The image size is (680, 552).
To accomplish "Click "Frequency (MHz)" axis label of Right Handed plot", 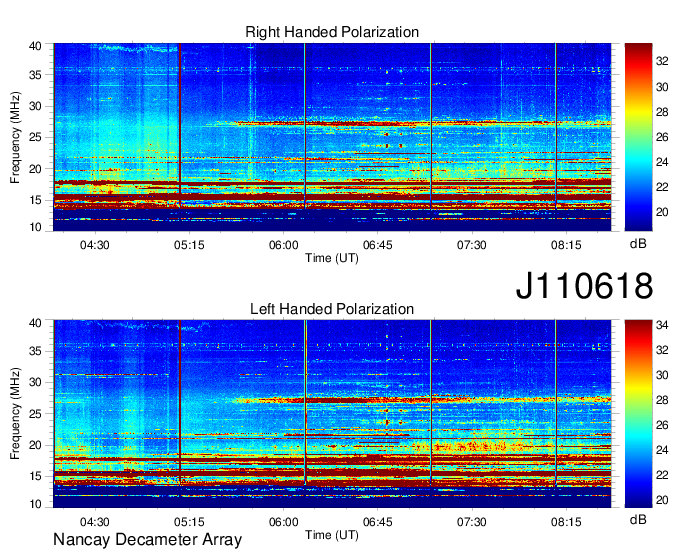I will coord(15,137).
